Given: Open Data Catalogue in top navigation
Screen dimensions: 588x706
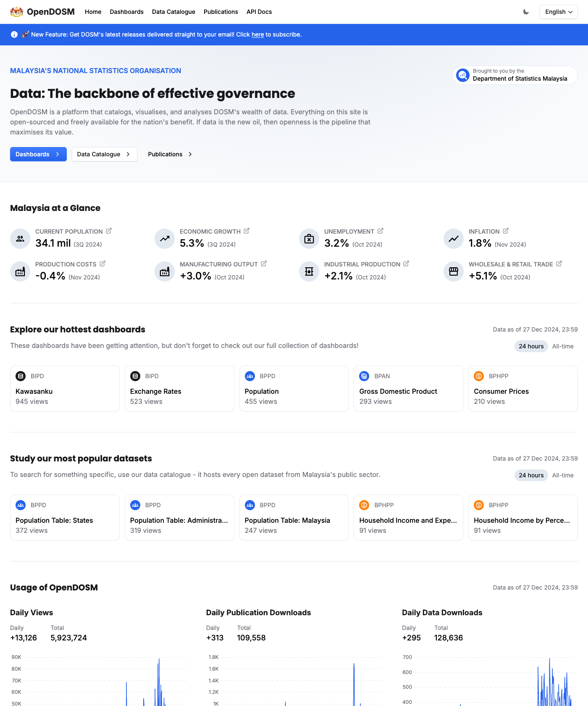Looking at the screenshot, I should pyautogui.click(x=173, y=12).
